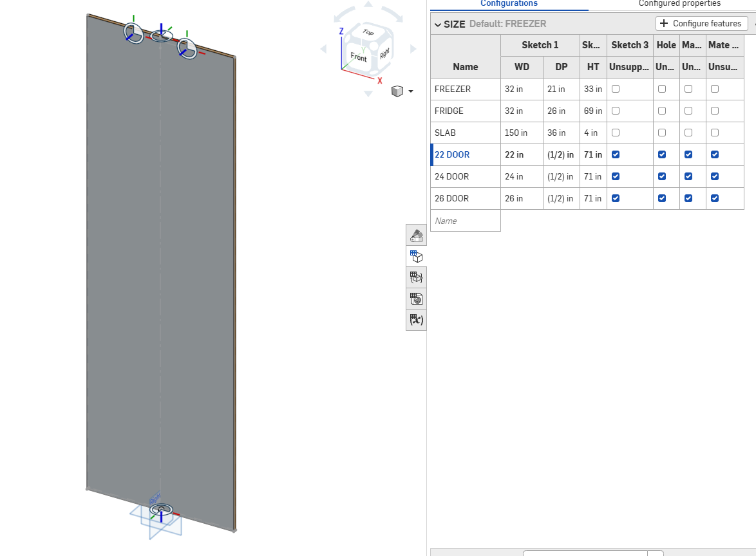This screenshot has height=556, width=756.
Task: Click the Sketch 3 column header
Action: [630, 45]
